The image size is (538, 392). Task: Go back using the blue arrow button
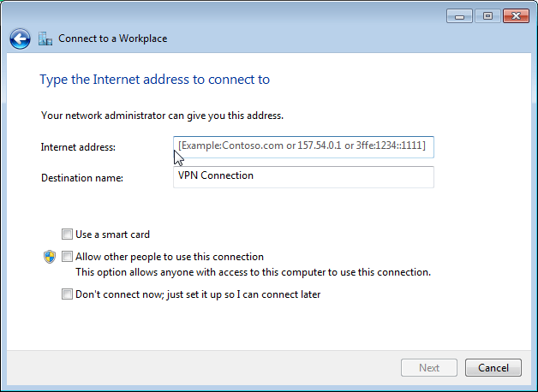pos(20,39)
